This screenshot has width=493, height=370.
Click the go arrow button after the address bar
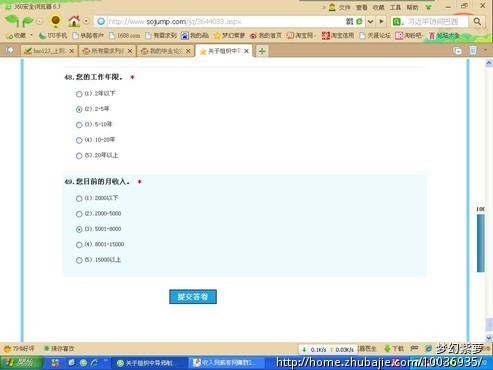point(381,22)
